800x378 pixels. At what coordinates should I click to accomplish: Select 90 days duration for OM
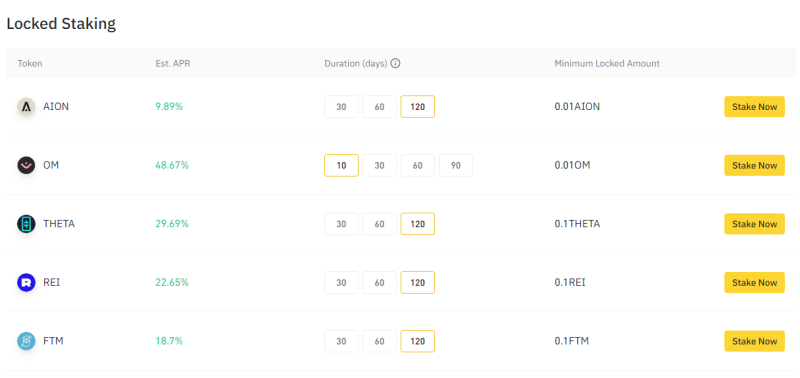pos(456,166)
